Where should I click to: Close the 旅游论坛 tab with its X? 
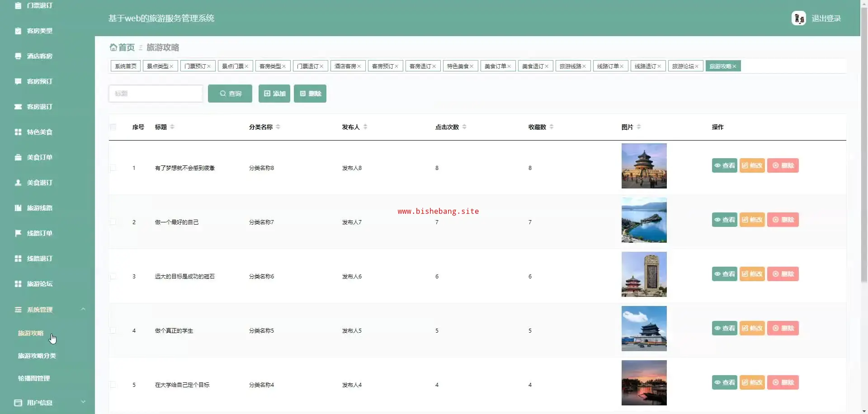pyautogui.click(x=697, y=66)
